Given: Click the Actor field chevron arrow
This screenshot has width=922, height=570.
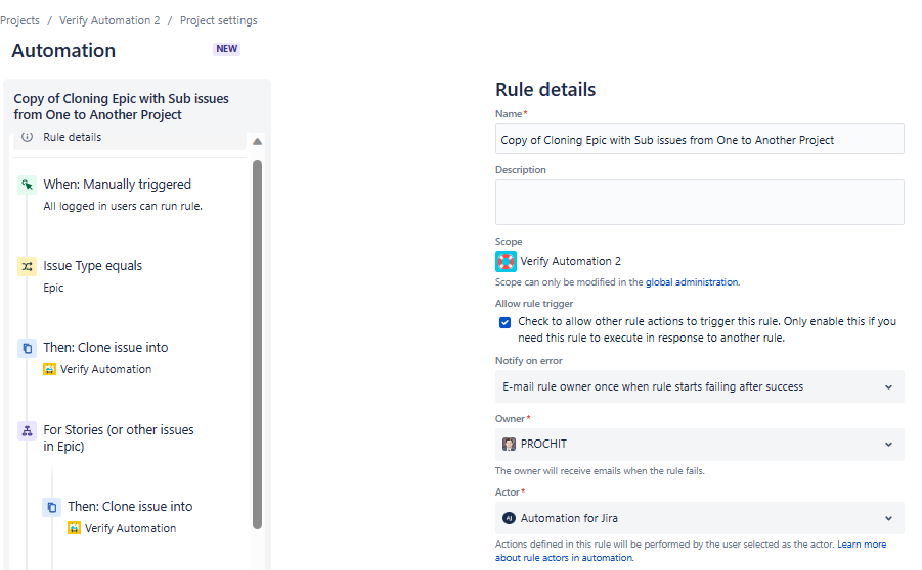Looking at the screenshot, I should click(888, 518).
